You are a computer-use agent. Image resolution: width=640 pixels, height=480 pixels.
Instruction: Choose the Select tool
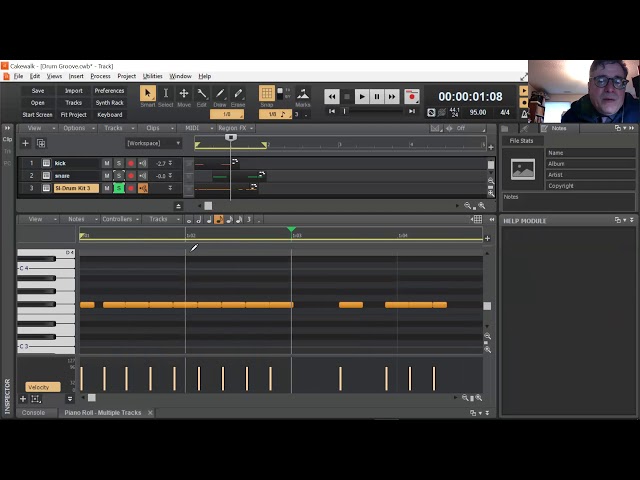[166, 94]
